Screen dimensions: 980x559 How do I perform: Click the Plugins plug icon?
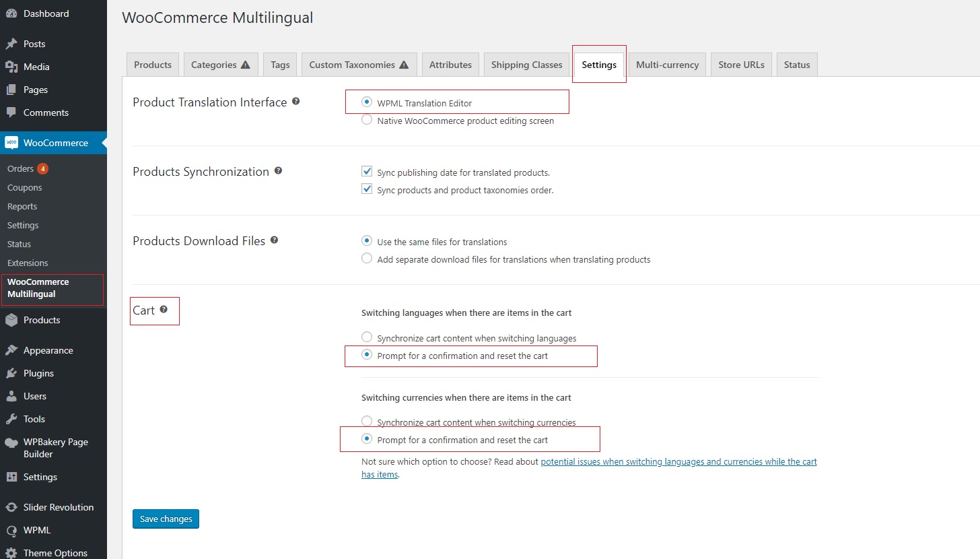click(11, 373)
